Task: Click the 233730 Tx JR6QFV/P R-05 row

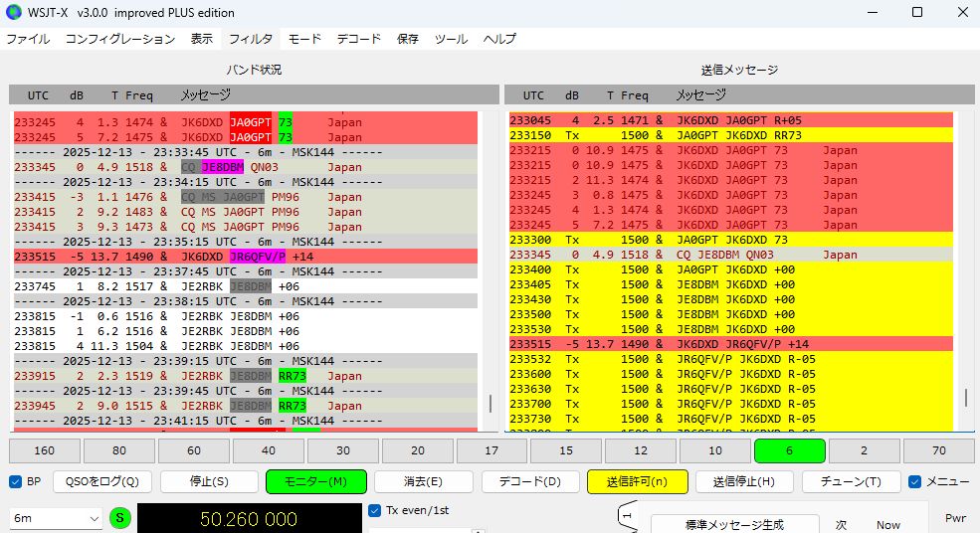Action: point(731,419)
